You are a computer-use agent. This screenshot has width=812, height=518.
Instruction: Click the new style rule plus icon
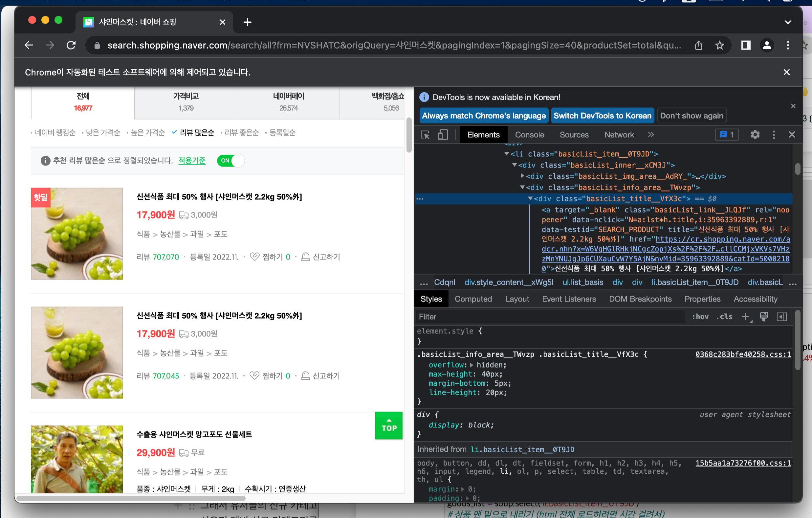[x=746, y=317]
